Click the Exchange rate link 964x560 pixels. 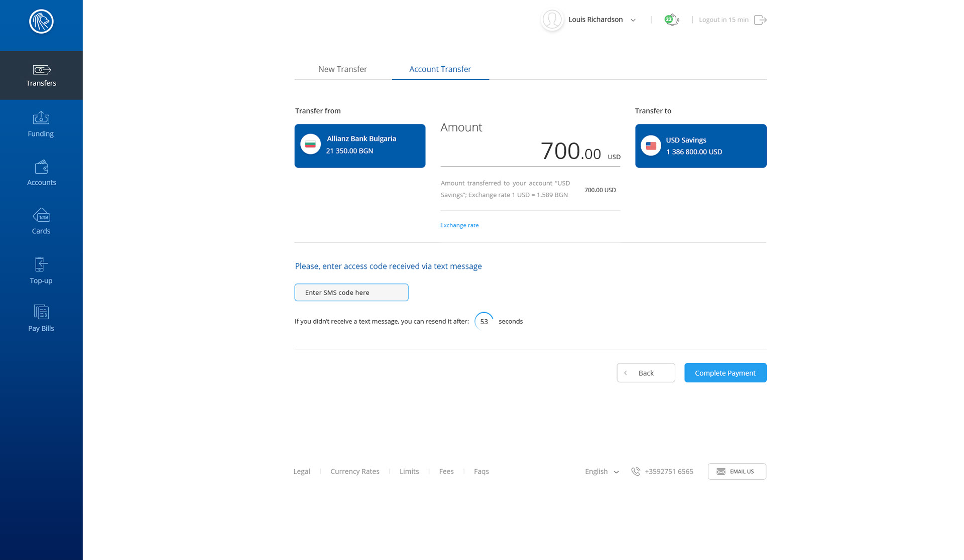click(x=459, y=225)
